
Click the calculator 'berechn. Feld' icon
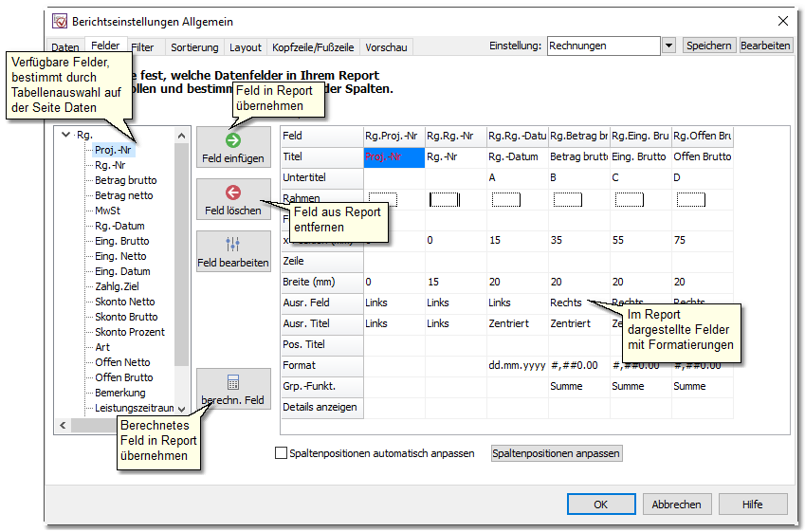pyautogui.click(x=233, y=382)
